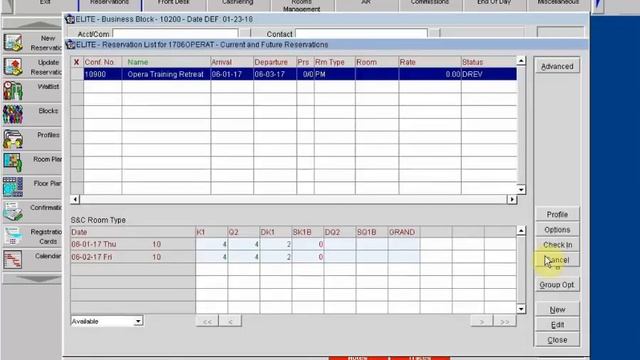Open the AR menu
The height and width of the screenshot is (360, 640).
(366, 4)
